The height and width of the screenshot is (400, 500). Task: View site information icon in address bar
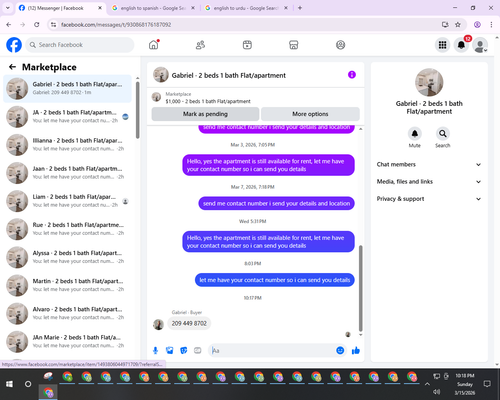click(x=53, y=24)
